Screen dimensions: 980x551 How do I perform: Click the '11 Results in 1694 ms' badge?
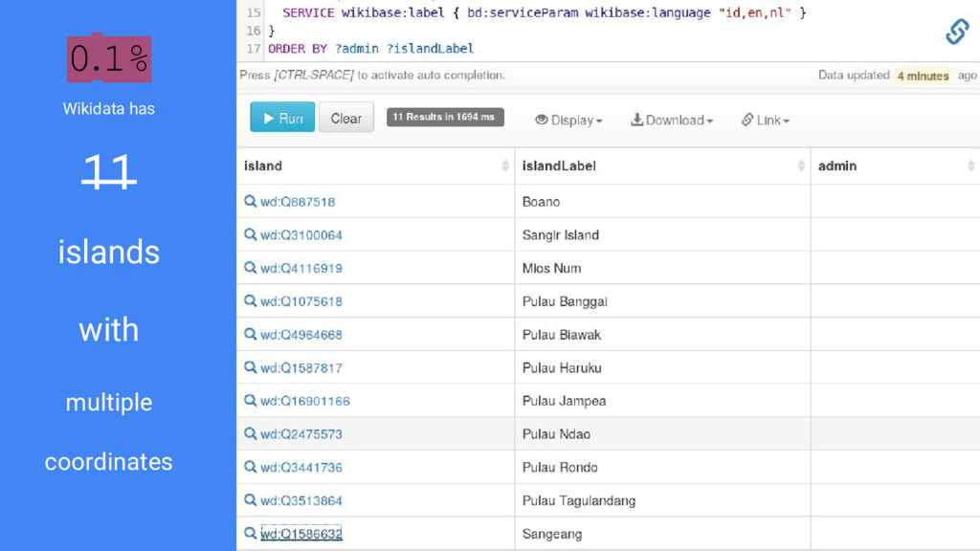(x=445, y=117)
